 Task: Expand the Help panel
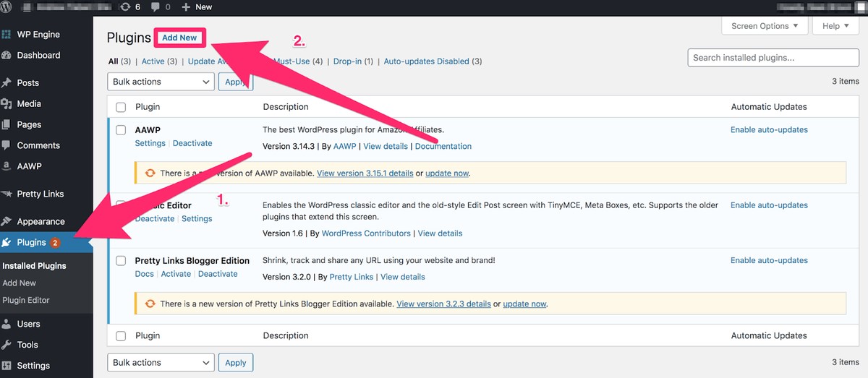point(836,26)
